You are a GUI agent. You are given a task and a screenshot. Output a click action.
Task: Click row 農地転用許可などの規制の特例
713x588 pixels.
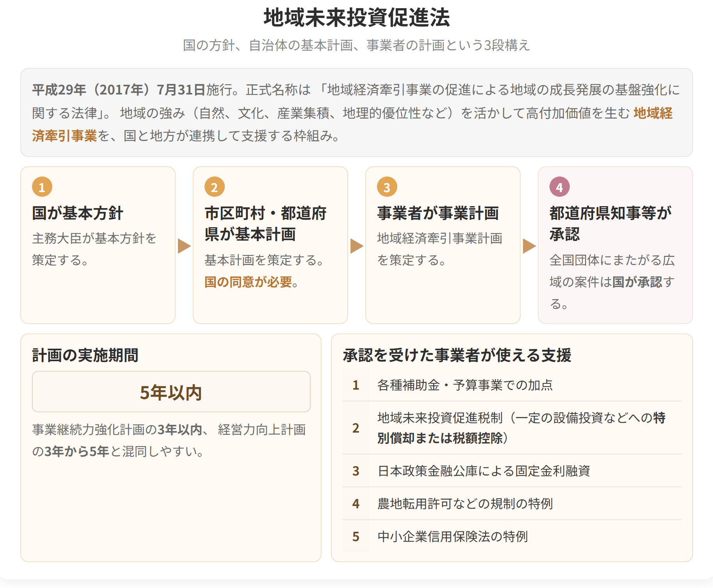512,504
